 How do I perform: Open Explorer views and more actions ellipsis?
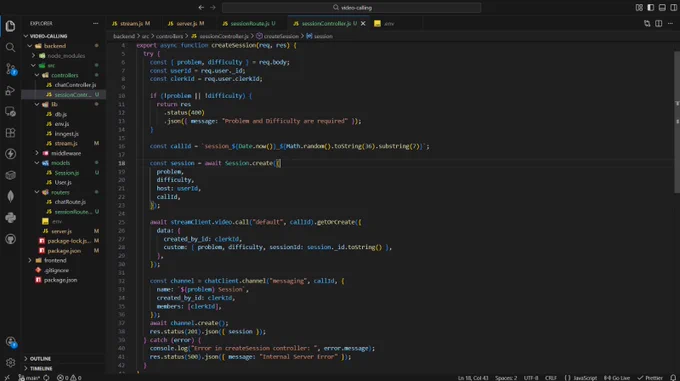95,23
